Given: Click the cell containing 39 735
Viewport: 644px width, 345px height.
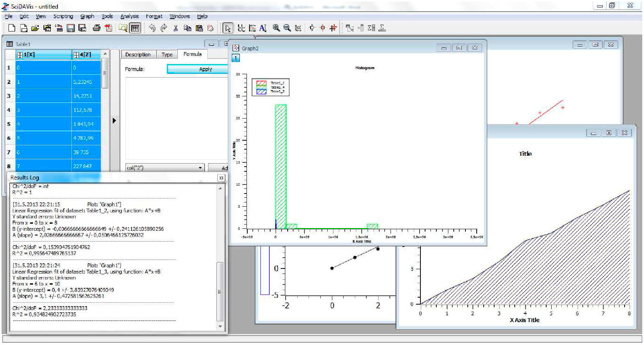Looking at the screenshot, I should tap(86, 152).
